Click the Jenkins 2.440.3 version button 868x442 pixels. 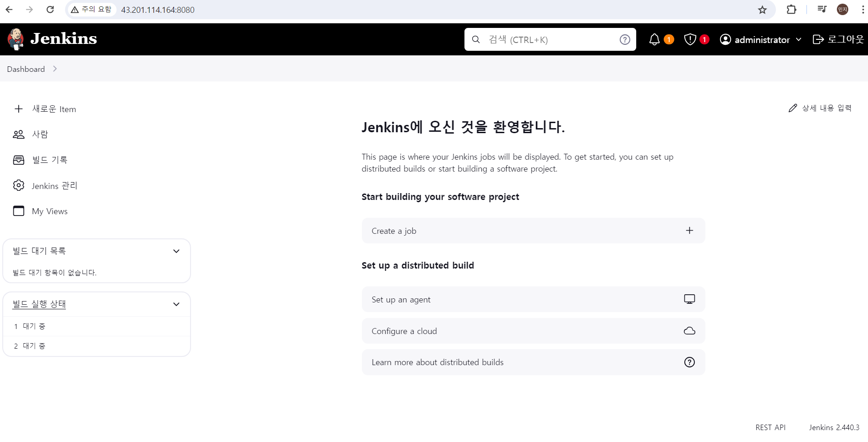834,427
